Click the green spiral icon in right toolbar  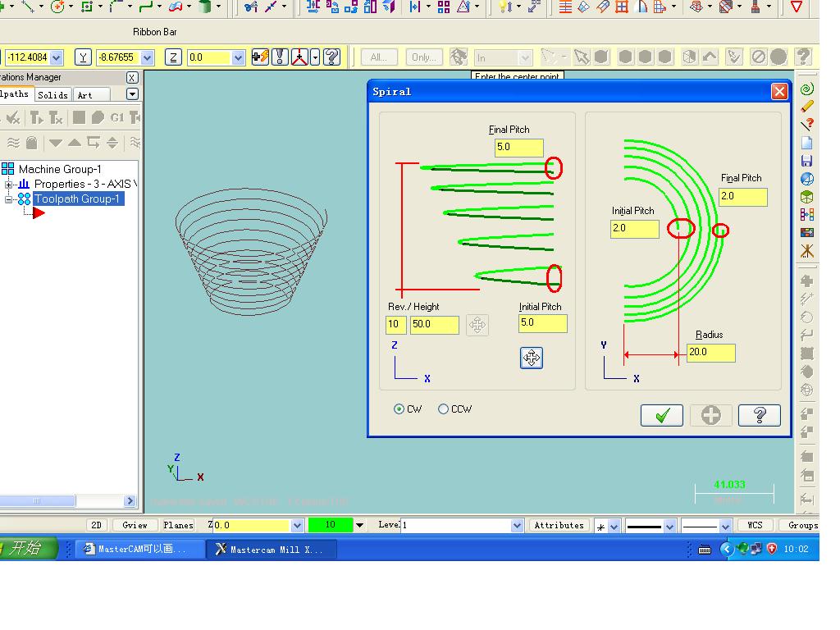(x=807, y=89)
